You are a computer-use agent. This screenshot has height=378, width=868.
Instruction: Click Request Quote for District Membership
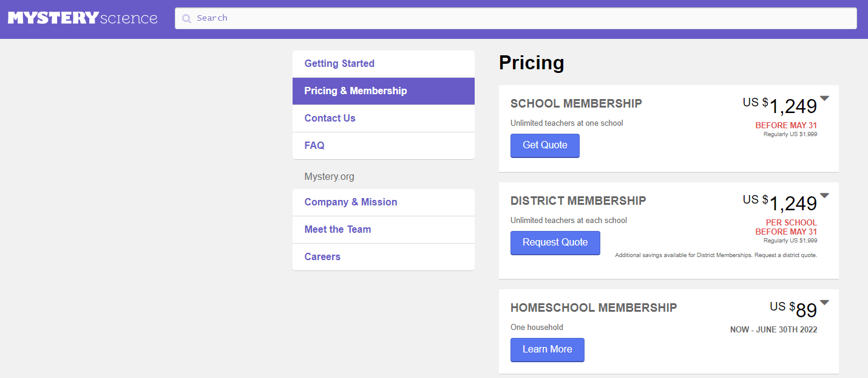(x=555, y=242)
